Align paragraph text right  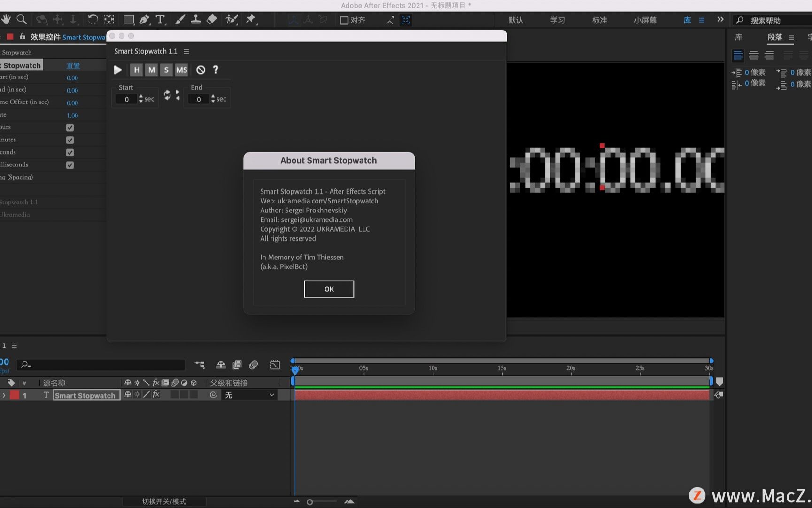769,55
